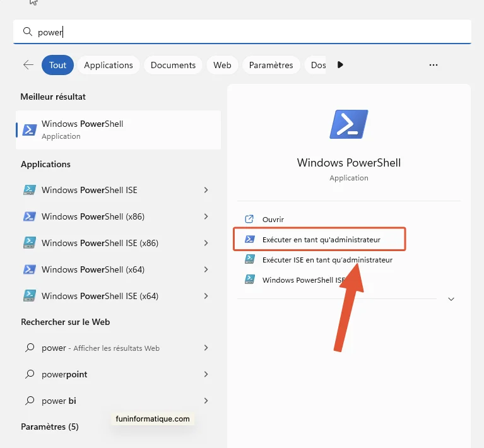Click the Windows PowerShell ISE app icon
The width and height of the screenshot is (484, 448).
coord(30,190)
